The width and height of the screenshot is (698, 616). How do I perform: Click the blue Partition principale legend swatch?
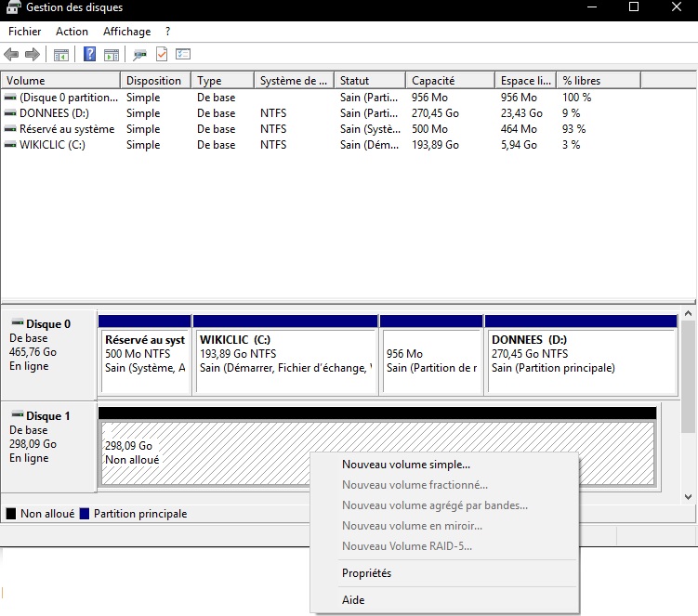pyautogui.click(x=85, y=514)
